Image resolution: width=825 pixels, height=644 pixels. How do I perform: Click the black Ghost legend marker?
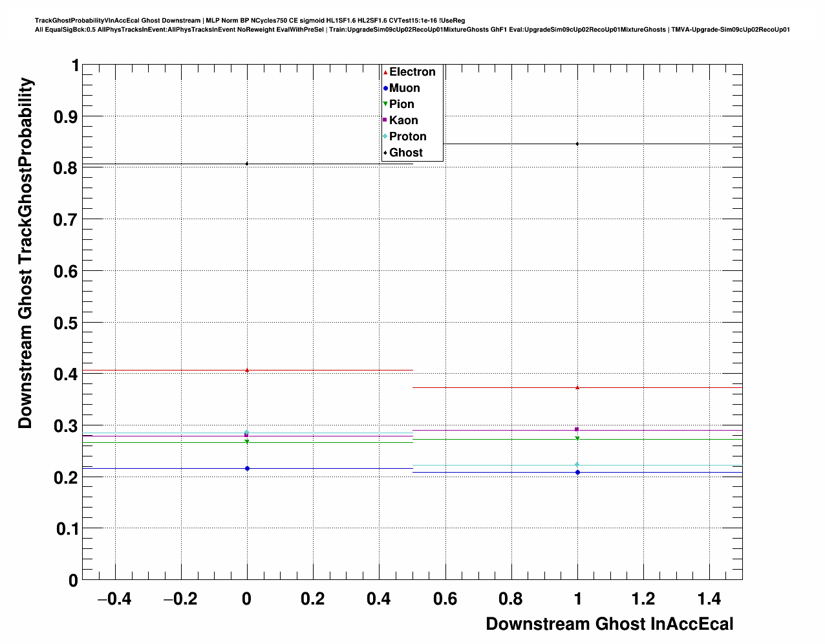[x=385, y=153]
